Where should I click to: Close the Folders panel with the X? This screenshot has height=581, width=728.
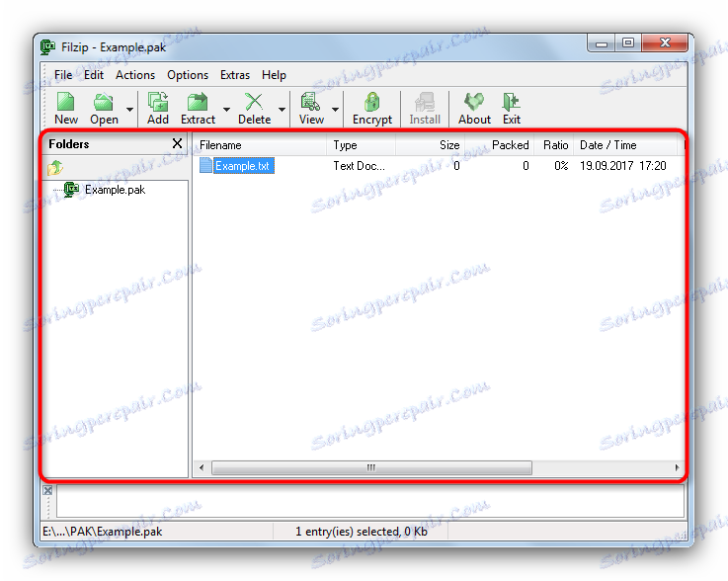click(x=177, y=143)
